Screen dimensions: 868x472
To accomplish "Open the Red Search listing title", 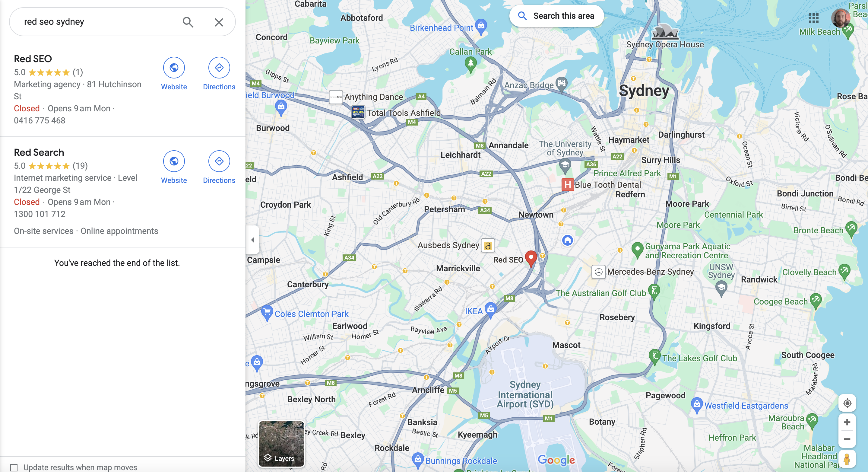I will click(39, 152).
